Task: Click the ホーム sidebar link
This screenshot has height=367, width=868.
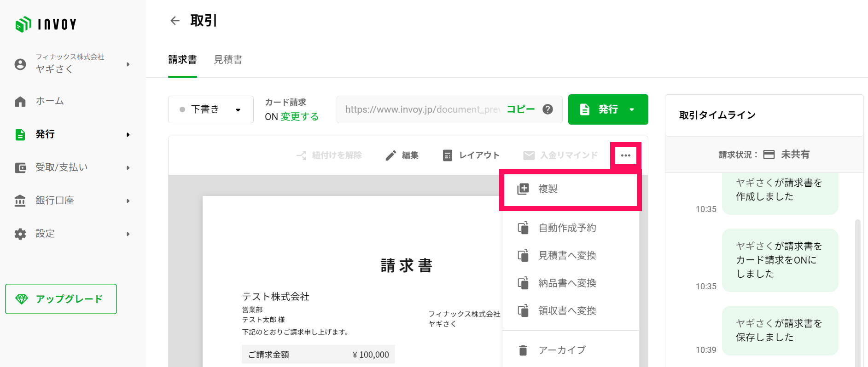Action: pyautogui.click(x=50, y=101)
